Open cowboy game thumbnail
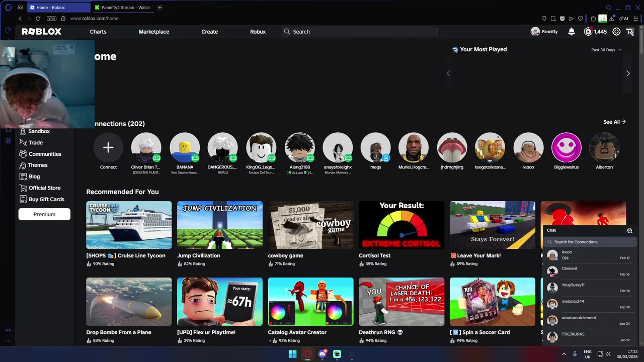This screenshot has height=362, width=644. 310,225
